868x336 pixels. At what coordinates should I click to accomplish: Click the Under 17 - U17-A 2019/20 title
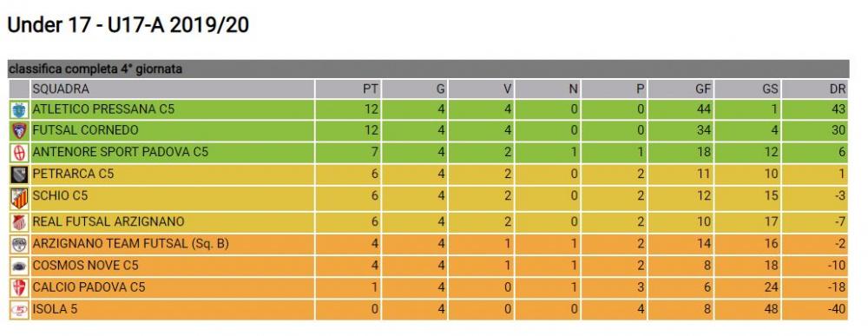coord(128,25)
